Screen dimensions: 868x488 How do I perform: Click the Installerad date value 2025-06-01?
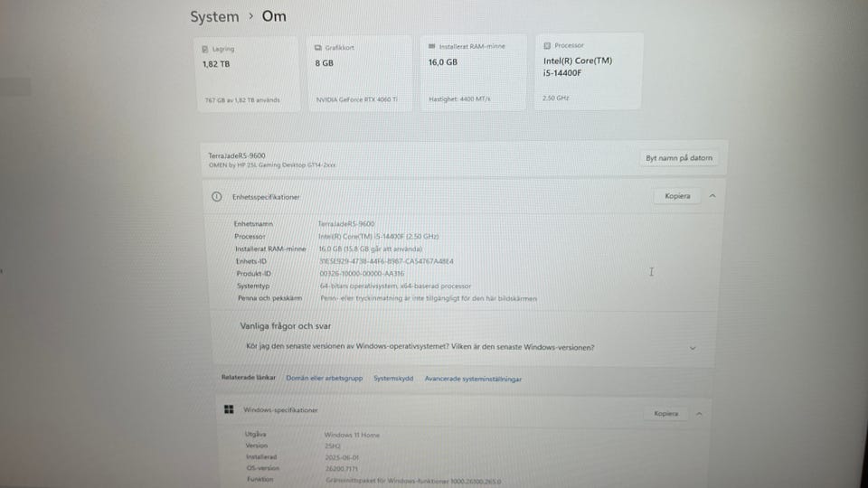344,457
